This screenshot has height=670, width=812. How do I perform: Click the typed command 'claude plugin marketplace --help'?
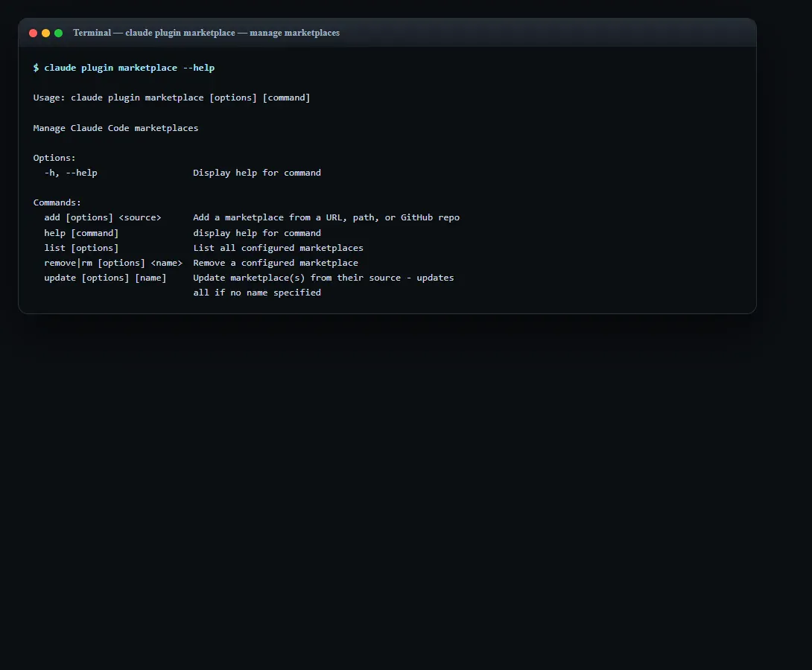click(129, 68)
